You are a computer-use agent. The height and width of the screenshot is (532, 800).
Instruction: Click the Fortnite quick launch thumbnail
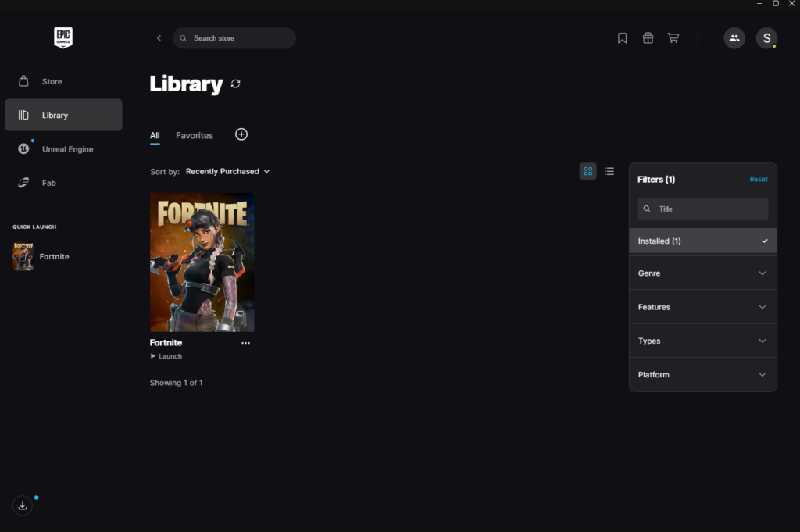point(23,256)
